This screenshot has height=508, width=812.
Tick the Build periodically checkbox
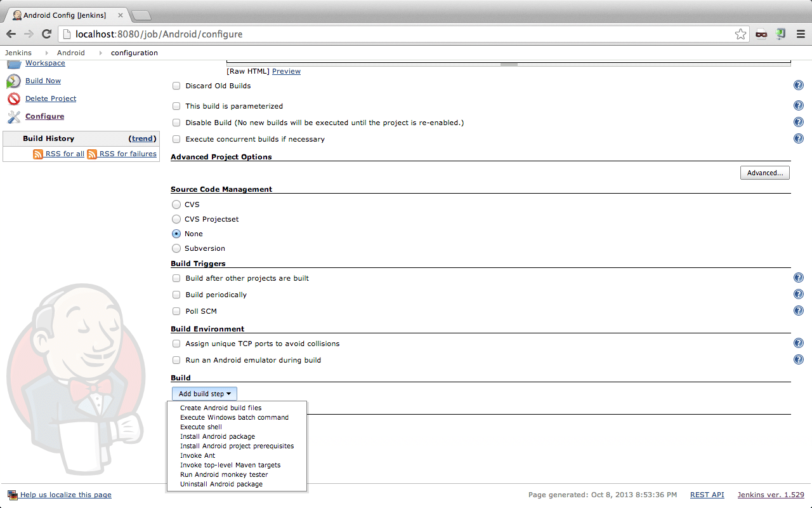coord(176,295)
